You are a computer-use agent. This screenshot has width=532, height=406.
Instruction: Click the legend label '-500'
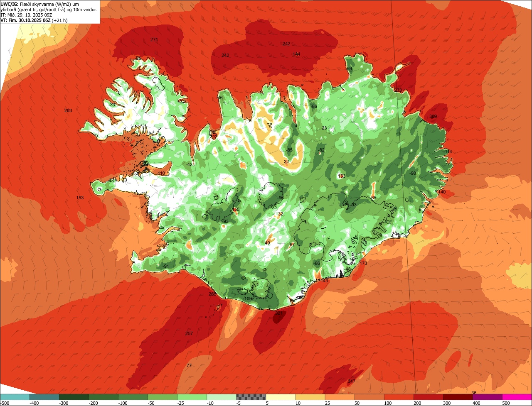4,403
